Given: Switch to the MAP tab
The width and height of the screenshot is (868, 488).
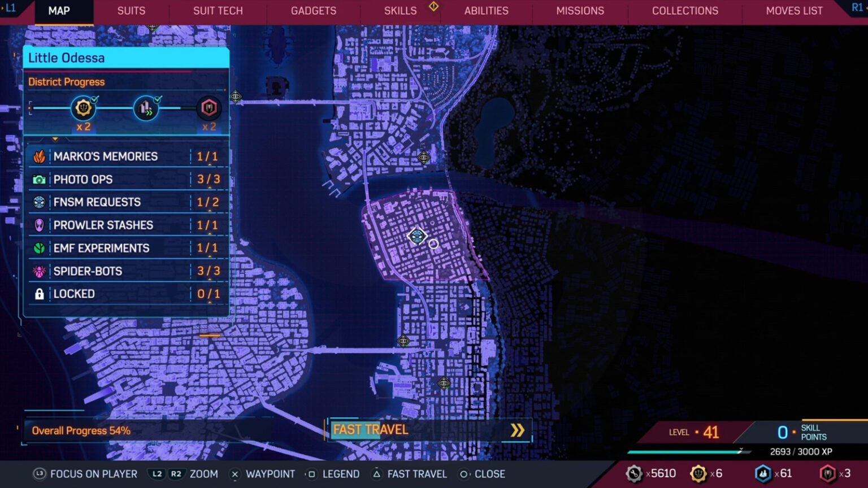Looking at the screenshot, I should coord(59,11).
